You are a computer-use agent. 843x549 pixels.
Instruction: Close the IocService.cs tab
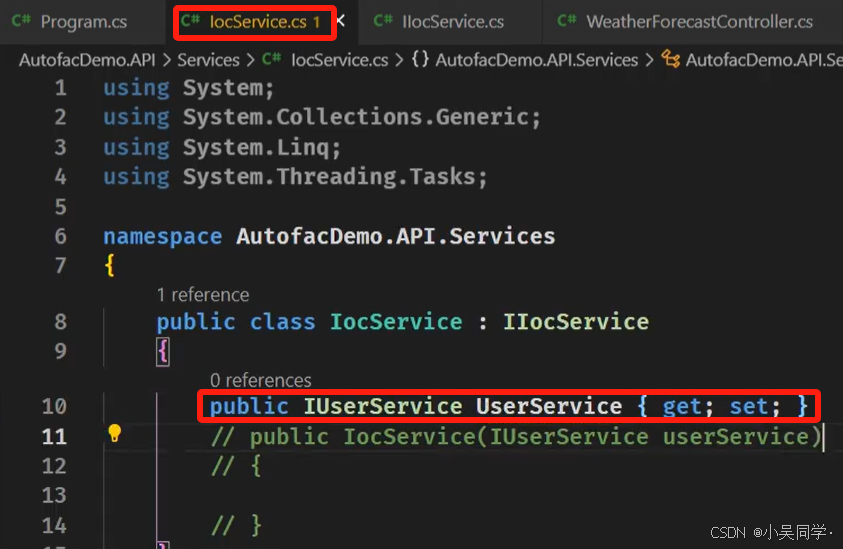340,21
